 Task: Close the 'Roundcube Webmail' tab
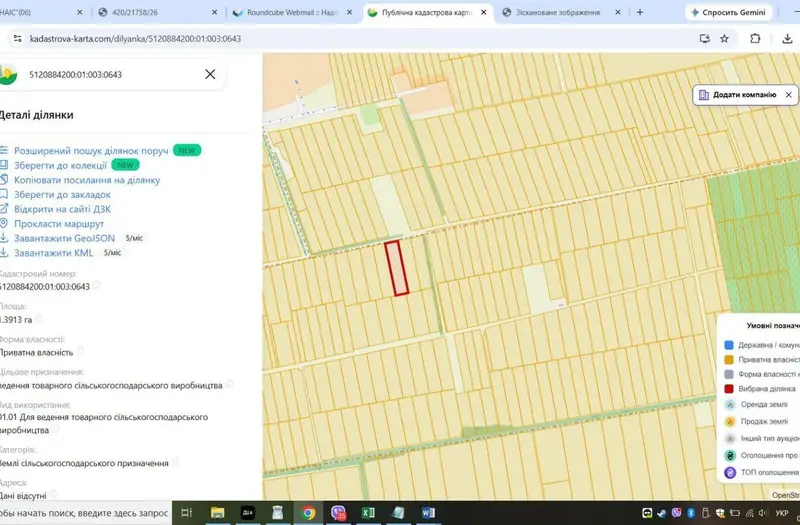(x=349, y=12)
